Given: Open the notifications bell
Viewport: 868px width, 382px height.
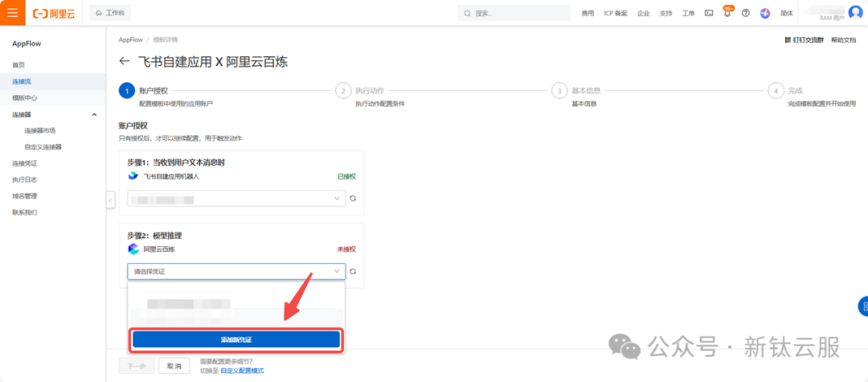Looking at the screenshot, I should (x=727, y=14).
